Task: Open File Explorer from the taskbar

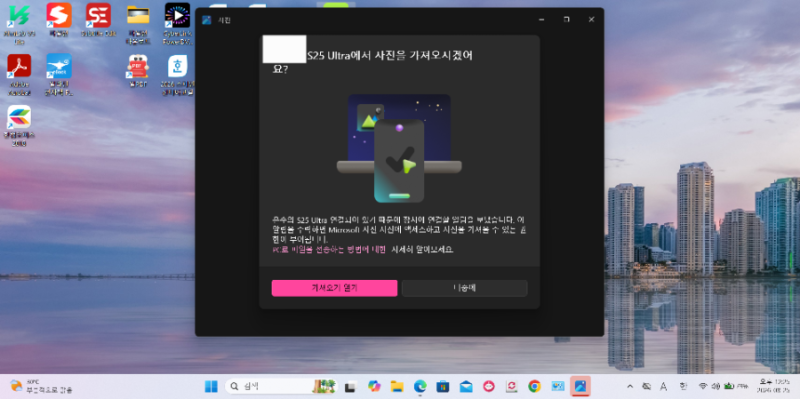Action: pos(397,386)
